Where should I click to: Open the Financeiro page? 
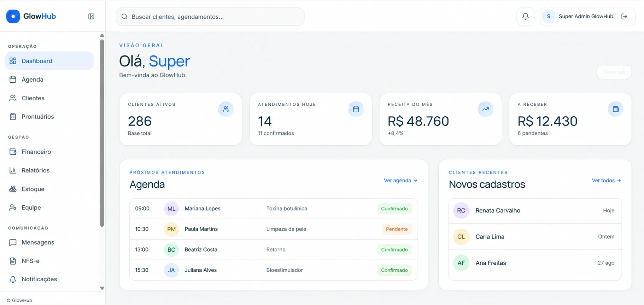tap(49, 152)
